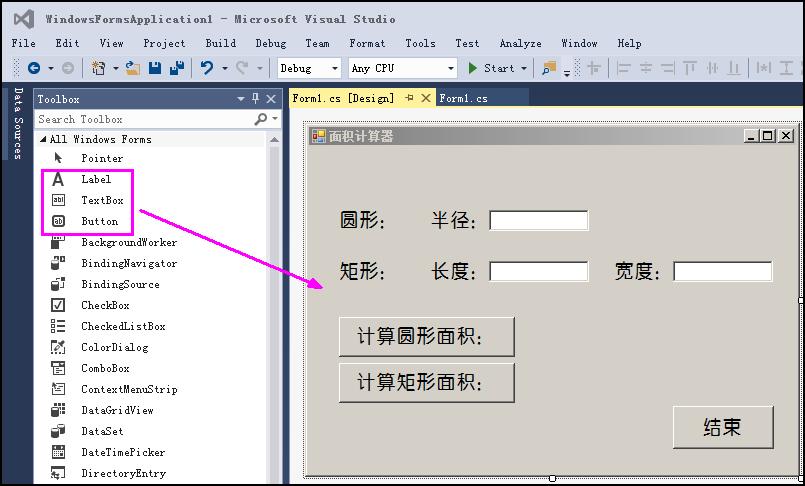This screenshot has width=805, height=486.
Task: Click the Toolbox scrollbar up arrow
Action: (x=274, y=140)
